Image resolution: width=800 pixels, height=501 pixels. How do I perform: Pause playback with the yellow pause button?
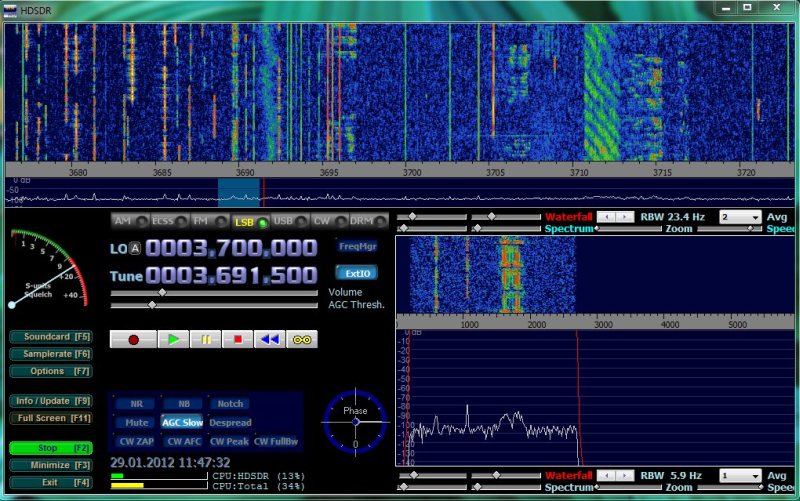pyautogui.click(x=206, y=339)
